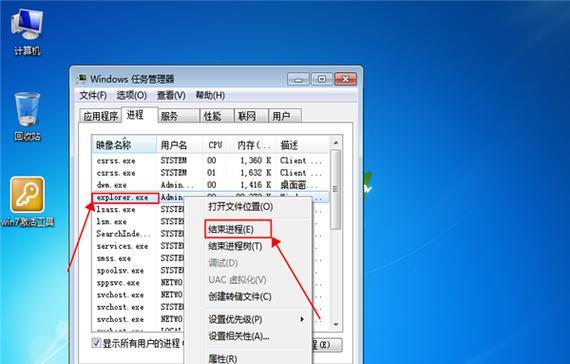This screenshot has height=364, width=570.
Task: Switch to the 应用程序 tab
Action: pos(100,116)
